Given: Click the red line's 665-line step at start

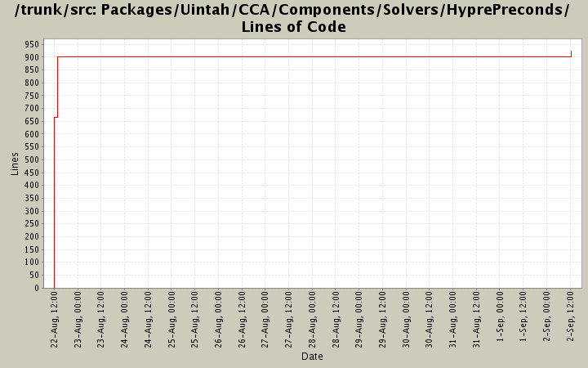Looking at the screenshot, I should [x=56, y=118].
